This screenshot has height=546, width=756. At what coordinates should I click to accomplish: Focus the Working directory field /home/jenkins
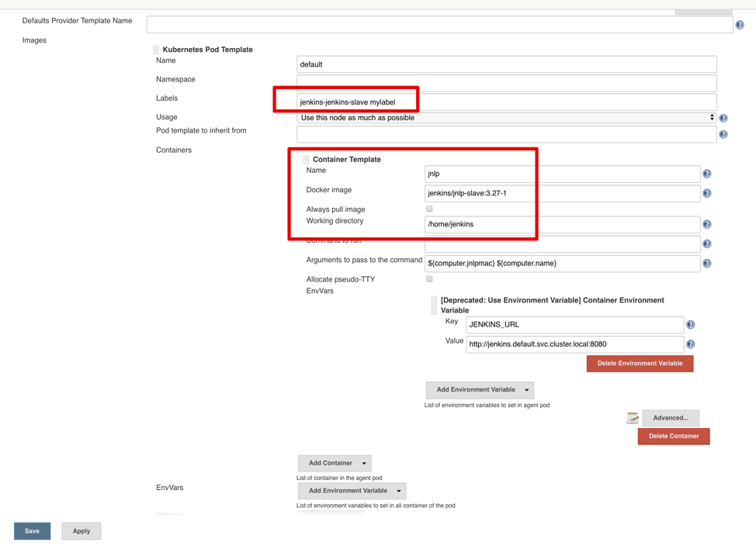coord(562,224)
